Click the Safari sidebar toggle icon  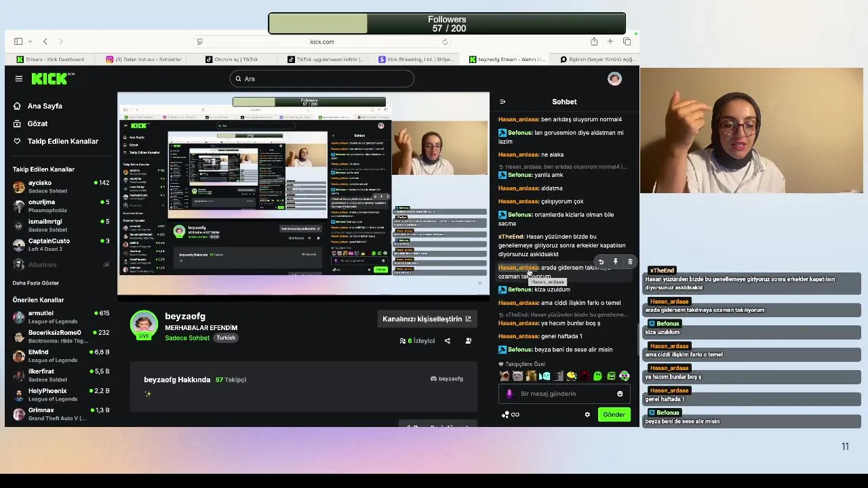18,41
